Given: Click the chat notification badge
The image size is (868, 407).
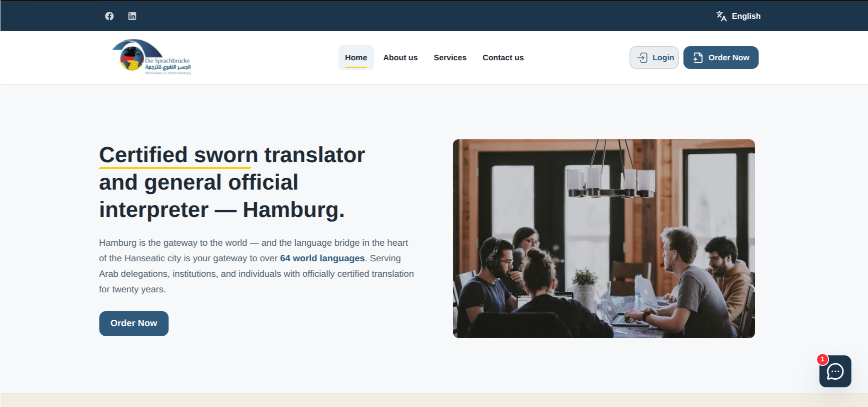Looking at the screenshot, I should (822, 359).
